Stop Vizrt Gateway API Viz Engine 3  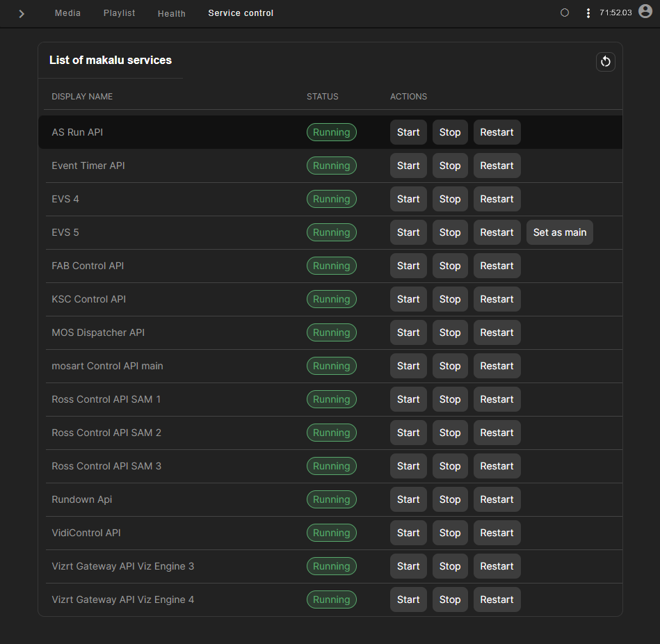(450, 566)
